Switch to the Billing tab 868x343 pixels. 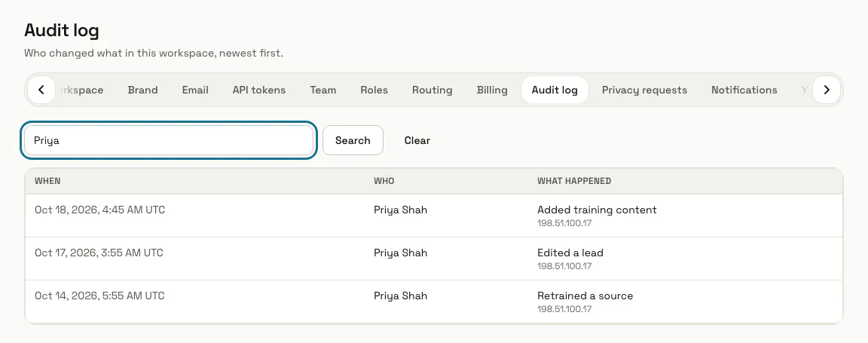click(x=491, y=90)
